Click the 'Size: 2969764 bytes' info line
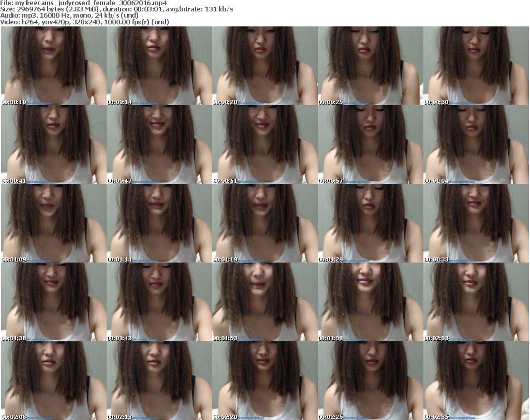The image size is (530, 420). point(116,9)
